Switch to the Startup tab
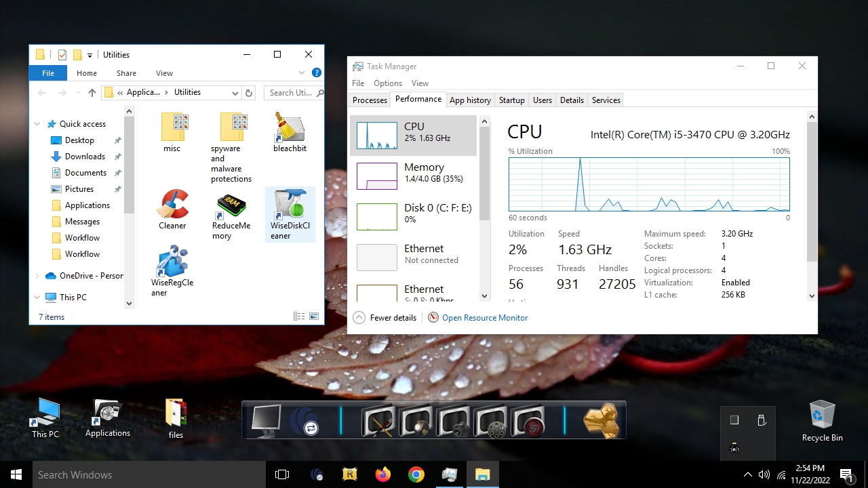 pos(511,100)
